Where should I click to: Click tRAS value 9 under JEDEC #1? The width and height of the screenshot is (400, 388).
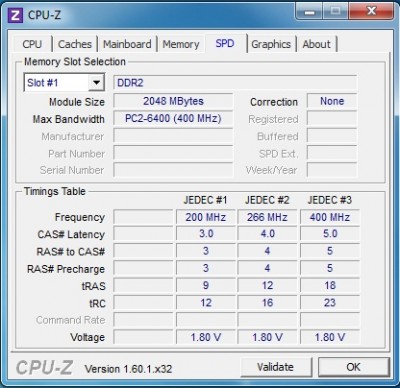tap(206, 286)
